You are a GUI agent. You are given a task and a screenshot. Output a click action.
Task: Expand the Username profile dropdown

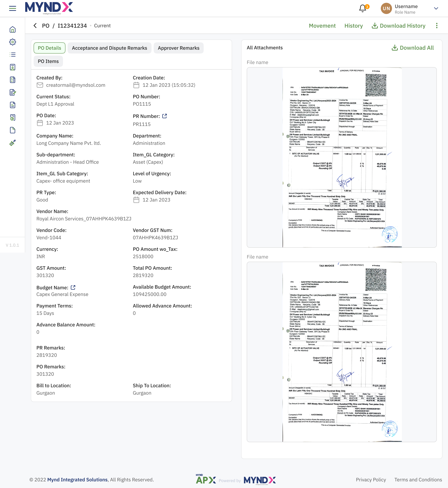pos(436,8)
